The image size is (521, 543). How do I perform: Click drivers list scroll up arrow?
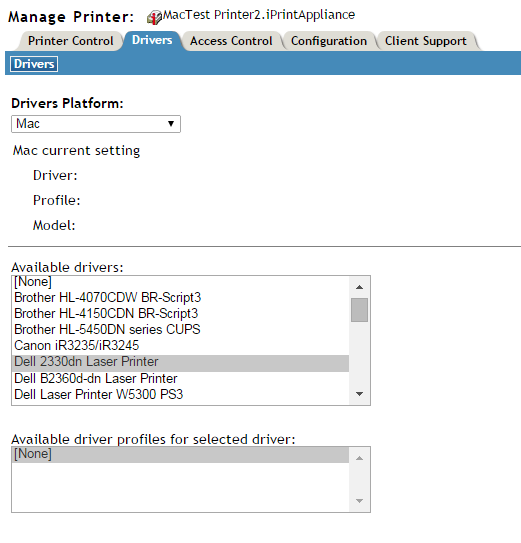[x=360, y=287]
